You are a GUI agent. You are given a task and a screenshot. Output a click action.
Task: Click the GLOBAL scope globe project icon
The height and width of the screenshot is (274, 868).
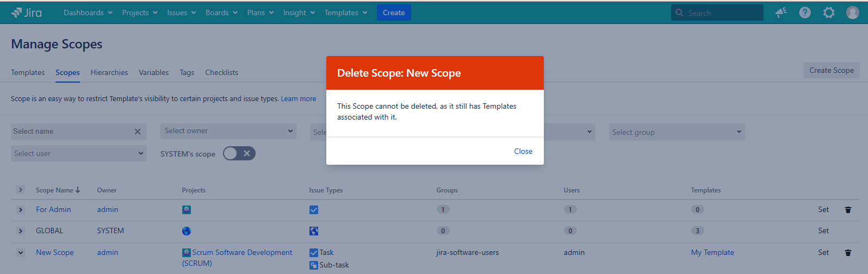coord(187,231)
